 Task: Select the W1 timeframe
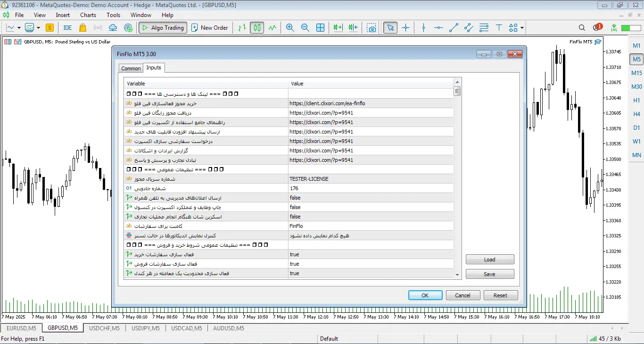636,142
